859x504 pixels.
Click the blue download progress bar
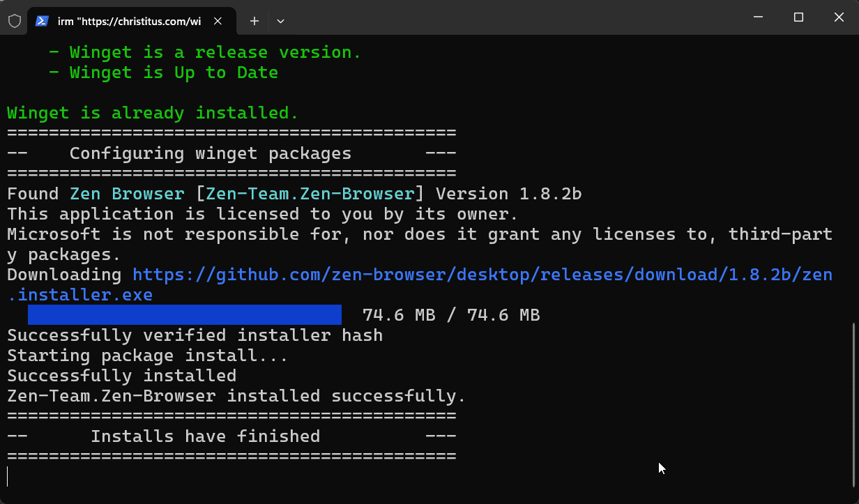point(185,315)
